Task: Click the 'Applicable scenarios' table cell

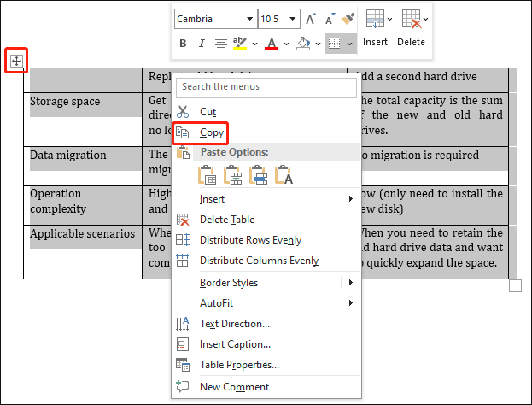Action: click(x=83, y=252)
